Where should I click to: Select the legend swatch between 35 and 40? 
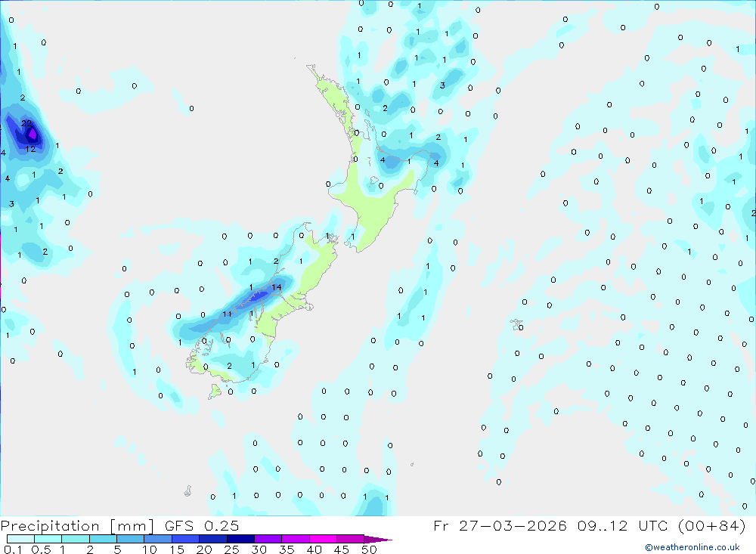click(x=296, y=539)
